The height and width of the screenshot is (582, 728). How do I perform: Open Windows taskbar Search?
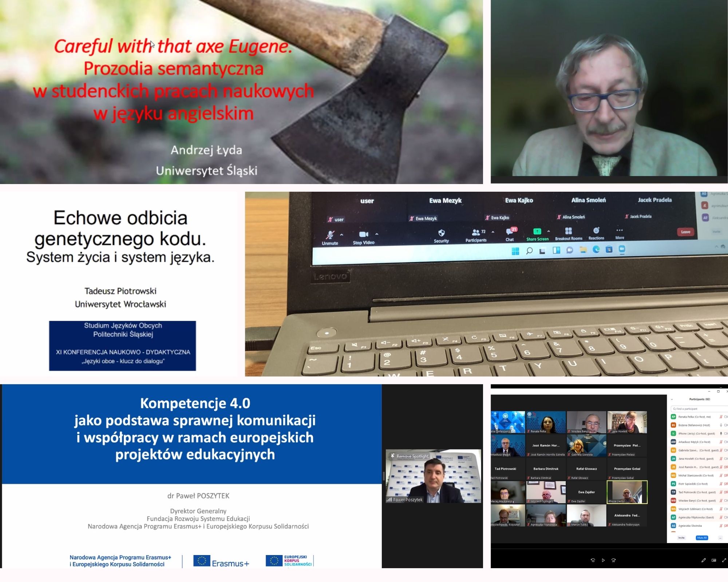529,251
